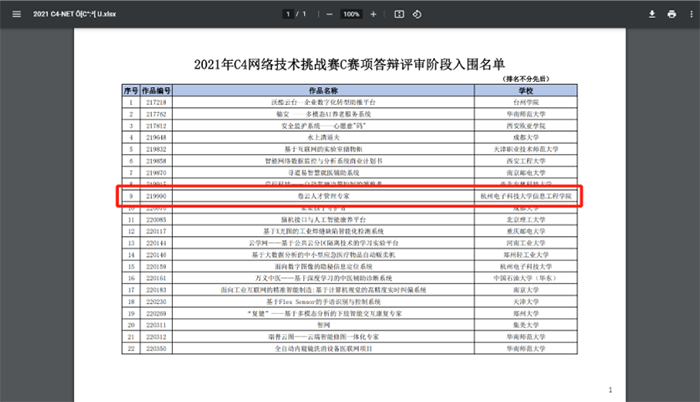Print the document
The height and width of the screenshot is (402, 700).
coord(671,14)
